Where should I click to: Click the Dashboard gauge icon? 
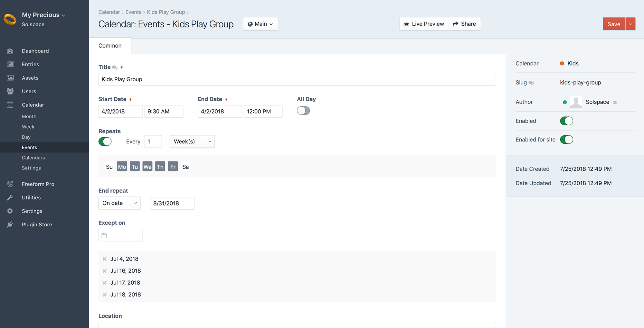coord(10,51)
